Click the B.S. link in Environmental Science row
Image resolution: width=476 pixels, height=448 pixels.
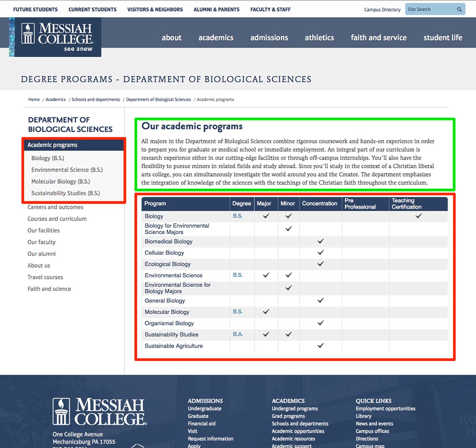[x=238, y=275]
